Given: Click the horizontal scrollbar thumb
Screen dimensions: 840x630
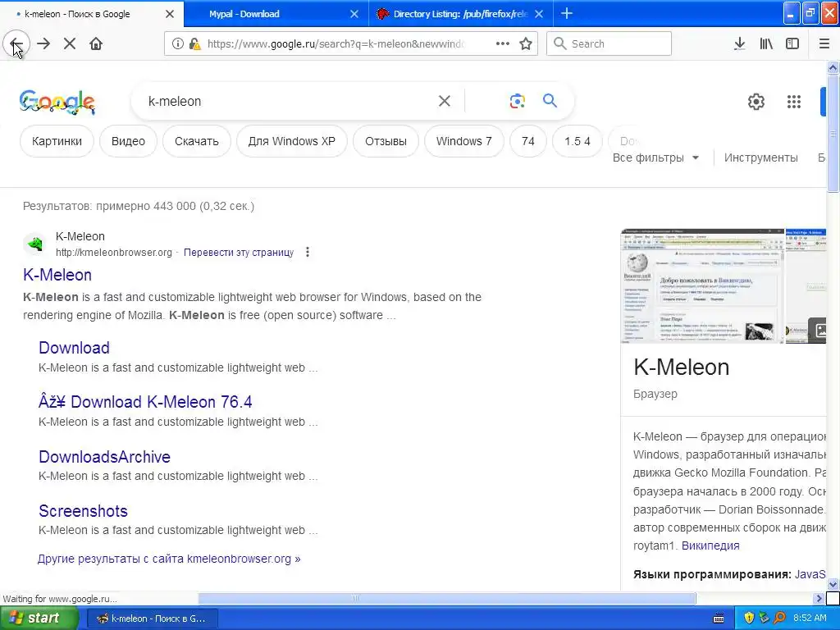Looking at the screenshot, I should click(447, 598).
